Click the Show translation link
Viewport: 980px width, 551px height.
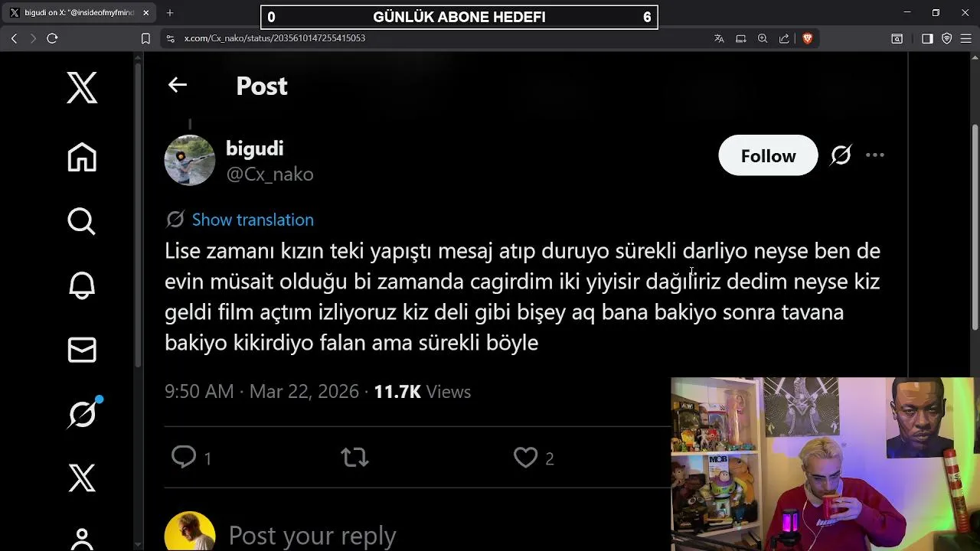point(253,220)
